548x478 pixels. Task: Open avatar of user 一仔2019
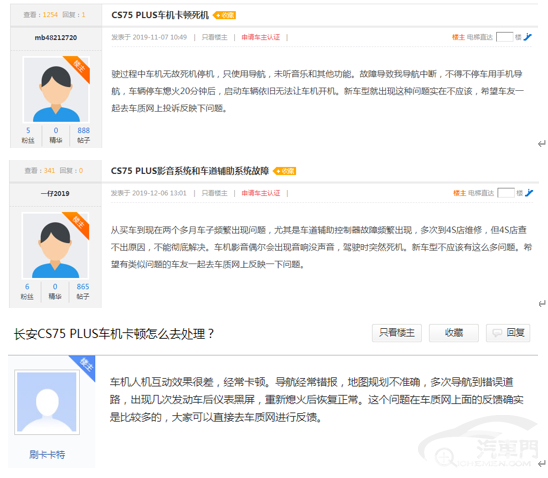[55, 245]
